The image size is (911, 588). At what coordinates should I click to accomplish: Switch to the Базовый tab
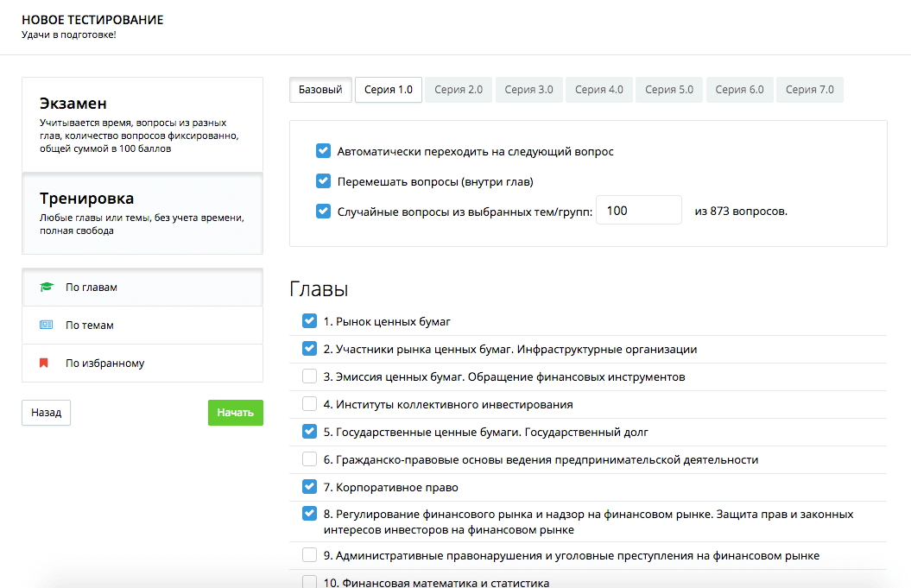[x=320, y=90]
